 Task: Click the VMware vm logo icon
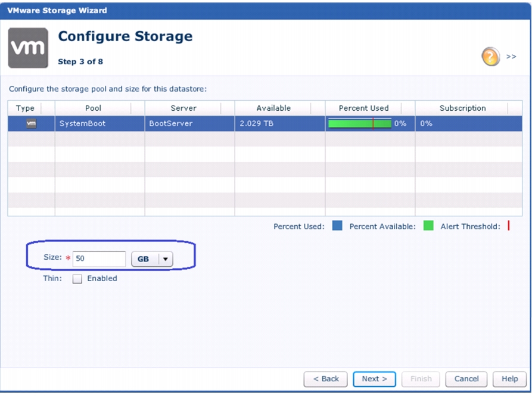(x=28, y=48)
